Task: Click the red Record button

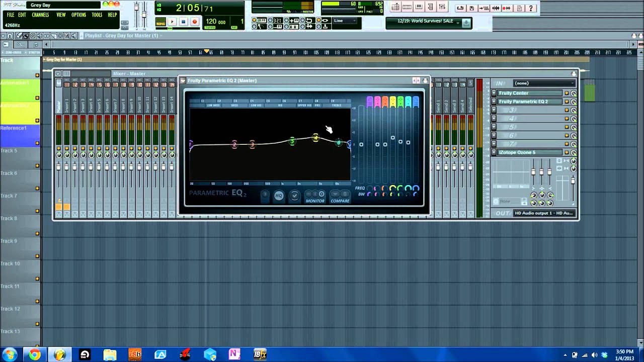Action: 194,22
